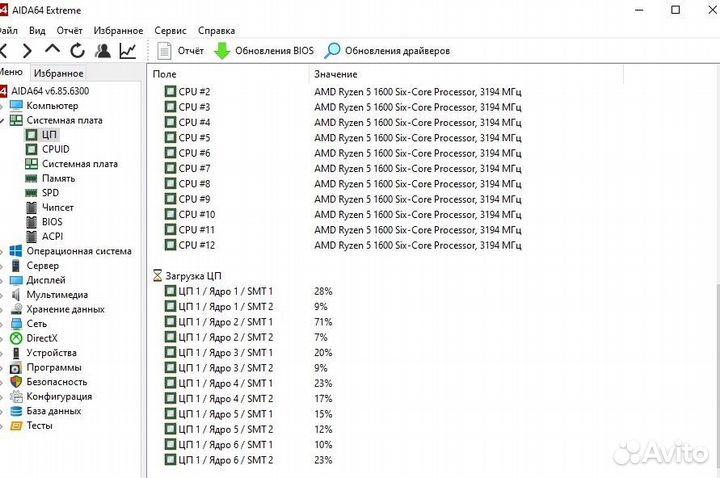Go up one level with the up arrow icon
This screenshot has width=720, height=478.
pos(52,49)
